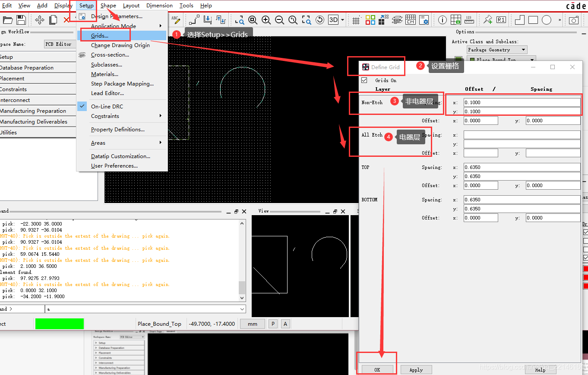
Task: Open the Dimension menu
Action: (159, 6)
